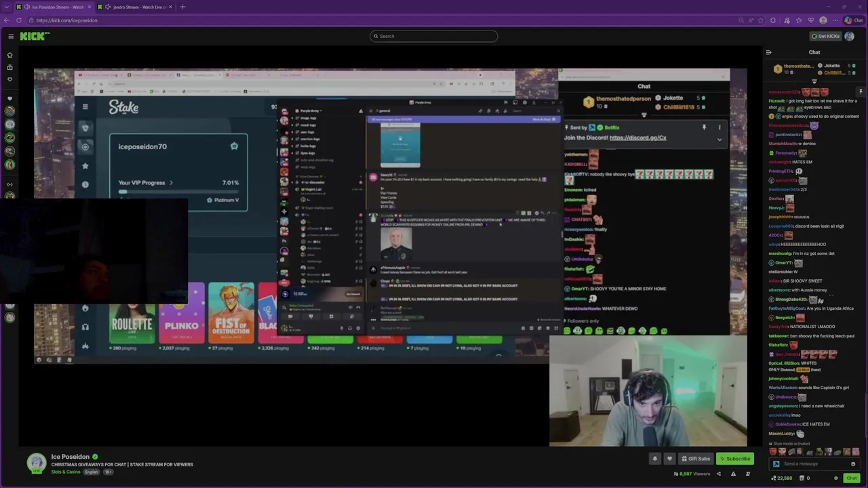Click the 6,587 Viewers count

[692, 474]
